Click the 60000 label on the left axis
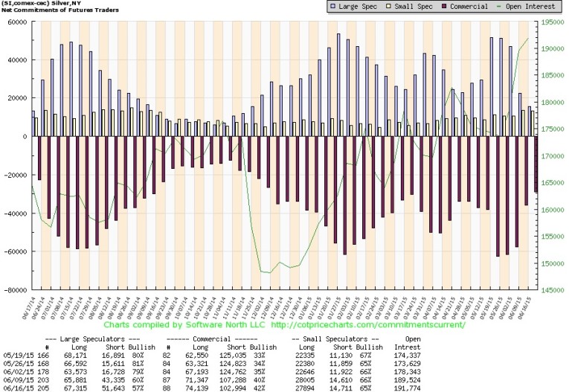This screenshot has height=392, width=569. 15,22
